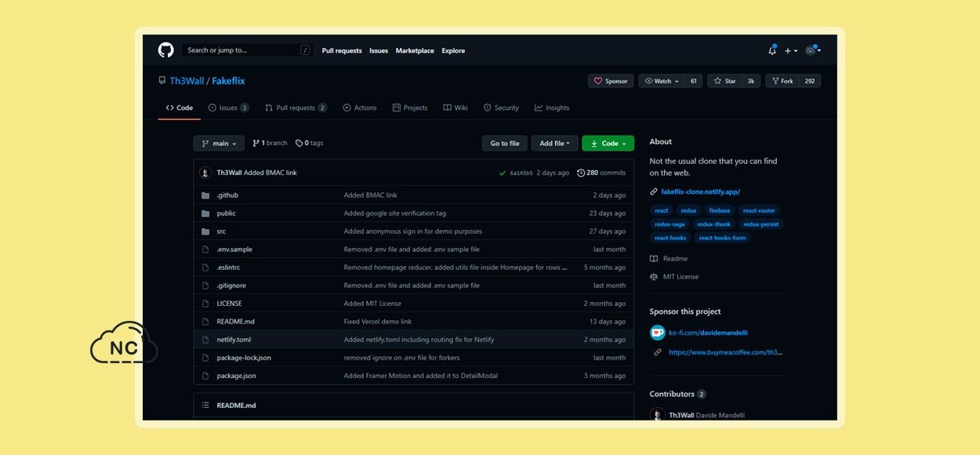Screen dimensions: 980x455
Task: View the 1 branch link
Action: [270, 144]
